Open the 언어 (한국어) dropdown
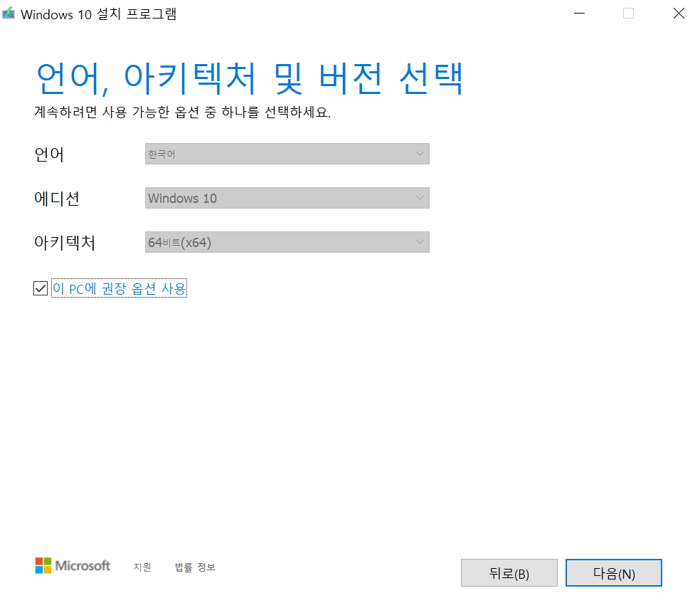 (287, 154)
